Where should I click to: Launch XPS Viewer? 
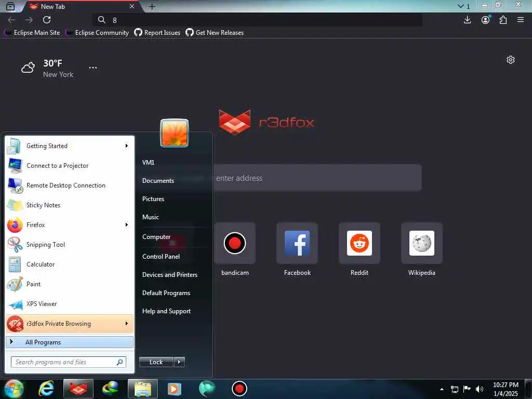(x=70, y=303)
